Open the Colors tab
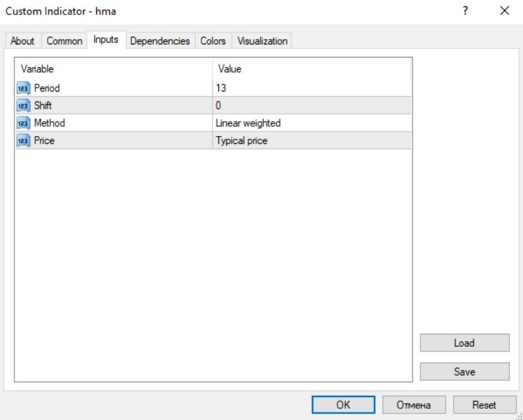Screen dimensions: 523x420 [x=212, y=41]
